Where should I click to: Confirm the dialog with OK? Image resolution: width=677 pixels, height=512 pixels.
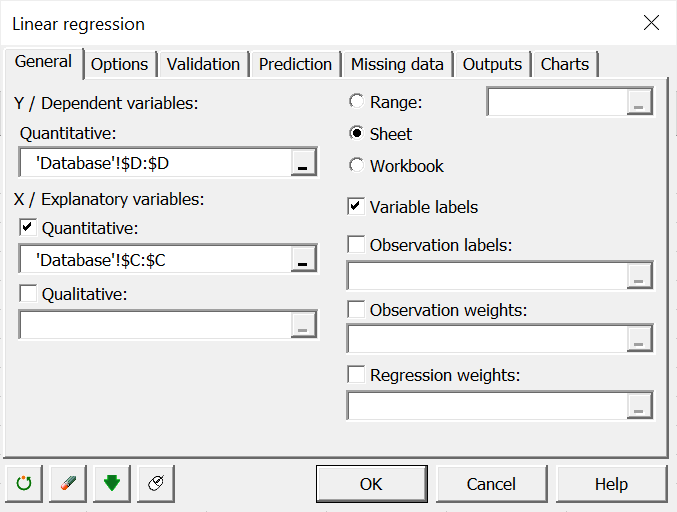pos(371,484)
